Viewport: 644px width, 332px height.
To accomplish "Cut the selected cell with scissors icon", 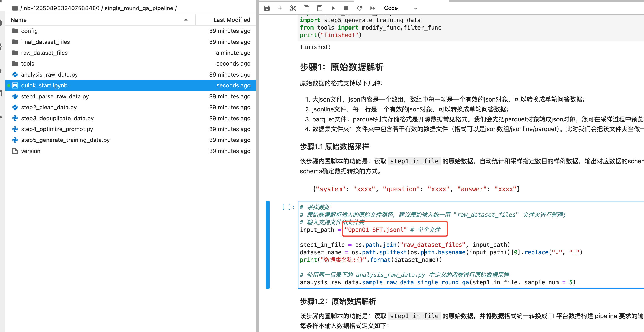I will [293, 8].
